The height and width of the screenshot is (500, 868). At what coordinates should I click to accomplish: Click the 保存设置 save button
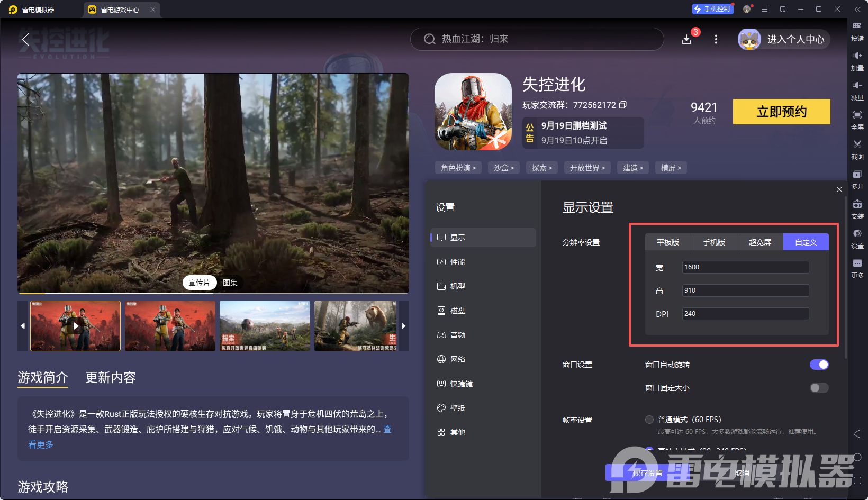(647, 472)
